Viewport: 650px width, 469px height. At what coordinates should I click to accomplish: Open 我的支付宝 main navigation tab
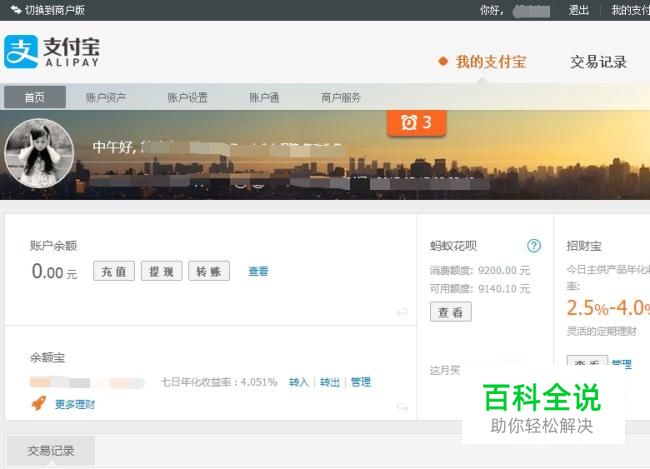point(491,62)
